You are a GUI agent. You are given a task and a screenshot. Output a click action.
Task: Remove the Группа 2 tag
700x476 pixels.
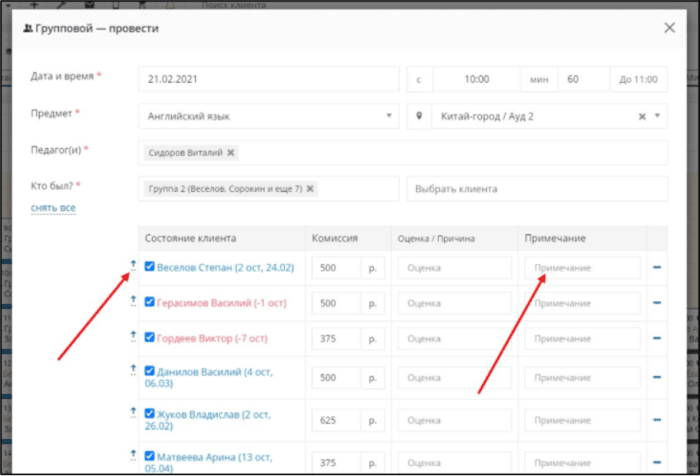point(310,189)
